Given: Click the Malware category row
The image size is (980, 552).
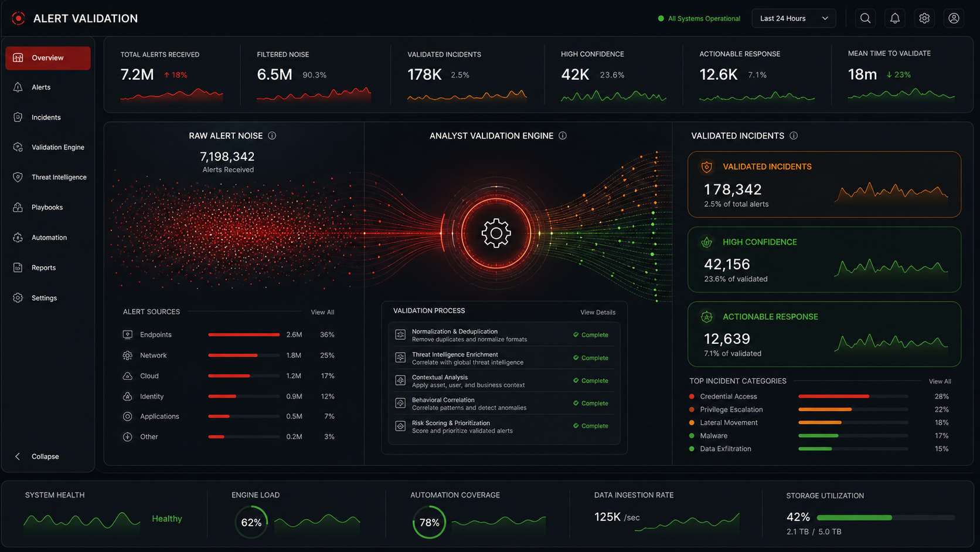Looking at the screenshot, I should pos(819,436).
